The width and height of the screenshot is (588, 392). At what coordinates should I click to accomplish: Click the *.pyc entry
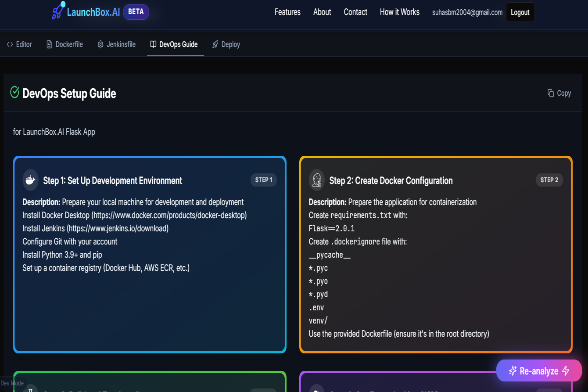(318, 268)
